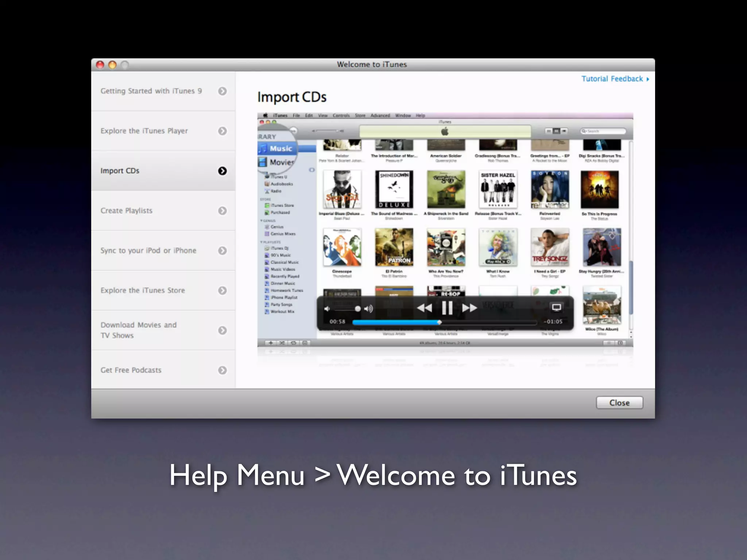Image resolution: width=747 pixels, height=560 pixels.
Task: Open Getting Started with iTunes 9 tutorial
Action: click(x=163, y=91)
